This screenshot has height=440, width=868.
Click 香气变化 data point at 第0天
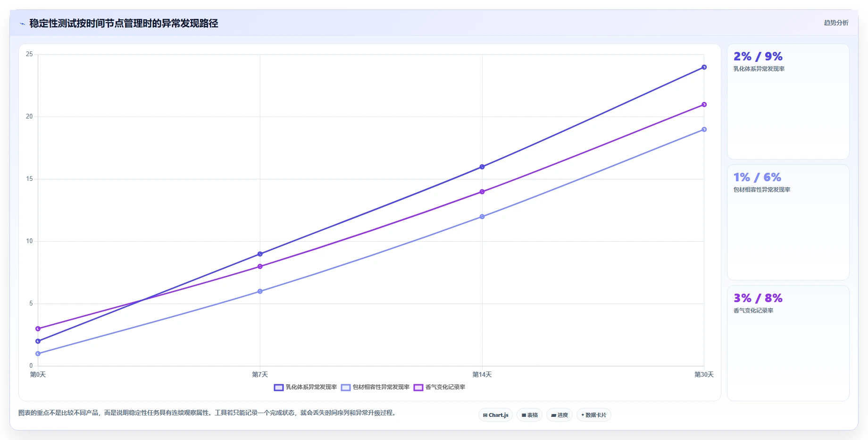(38, 329)
